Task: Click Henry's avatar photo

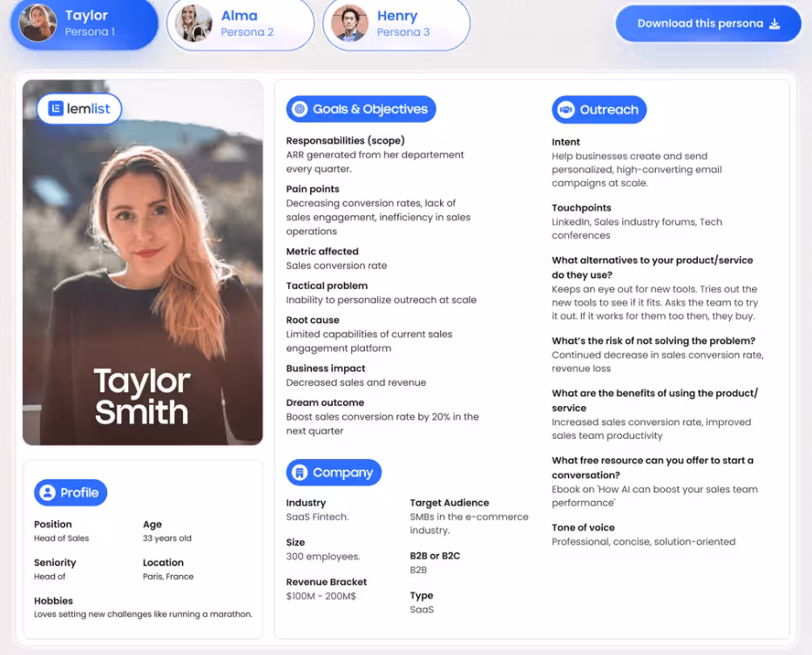Action: pyautogui.click(x=350, y=24)
